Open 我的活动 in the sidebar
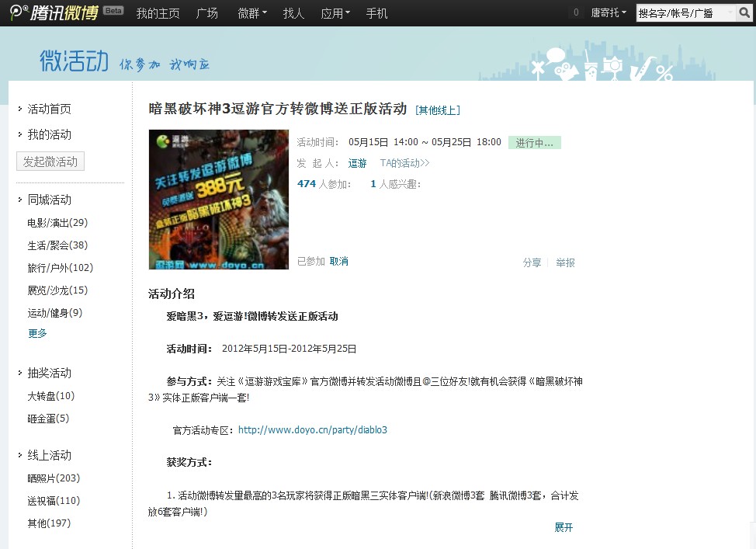 point(49,134)
